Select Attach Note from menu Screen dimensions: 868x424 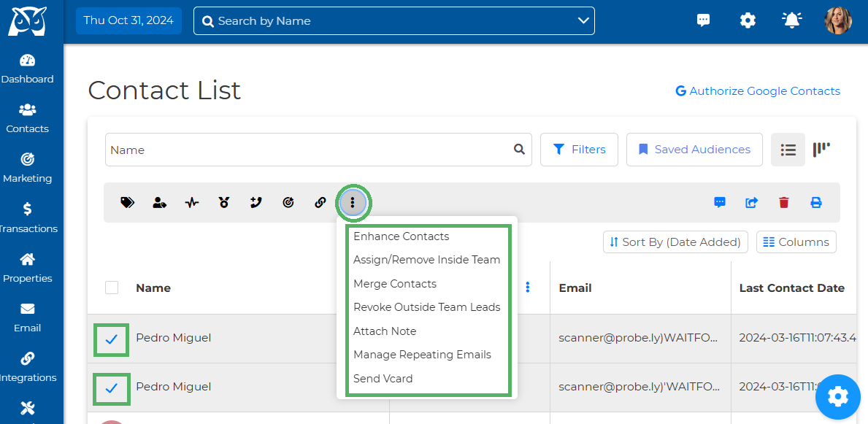[x=385, y=331]
